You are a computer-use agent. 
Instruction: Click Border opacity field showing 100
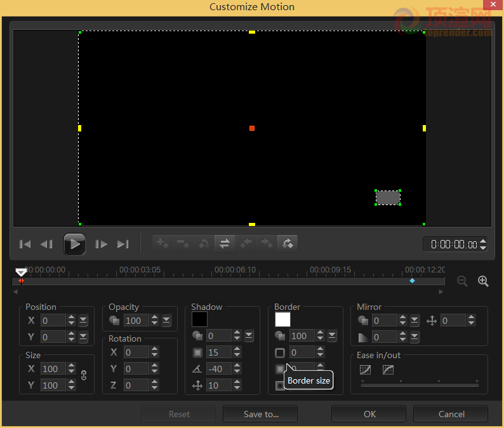302,336
